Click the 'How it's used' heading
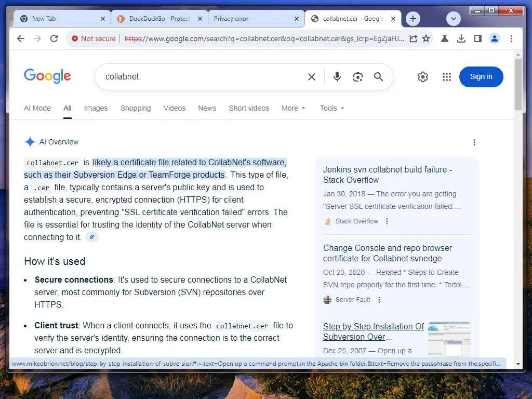This screenshot has height=399, width=532. [55, 261]
